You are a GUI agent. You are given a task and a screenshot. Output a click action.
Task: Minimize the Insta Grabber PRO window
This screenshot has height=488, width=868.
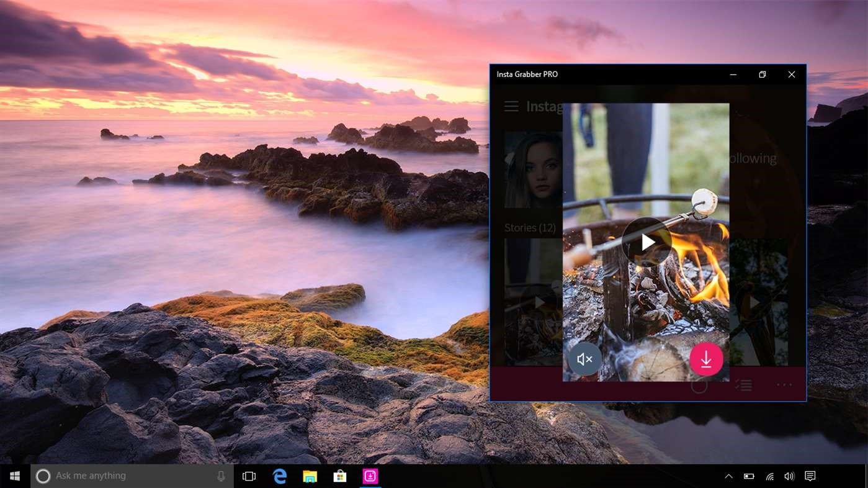(x=733, y=75)
